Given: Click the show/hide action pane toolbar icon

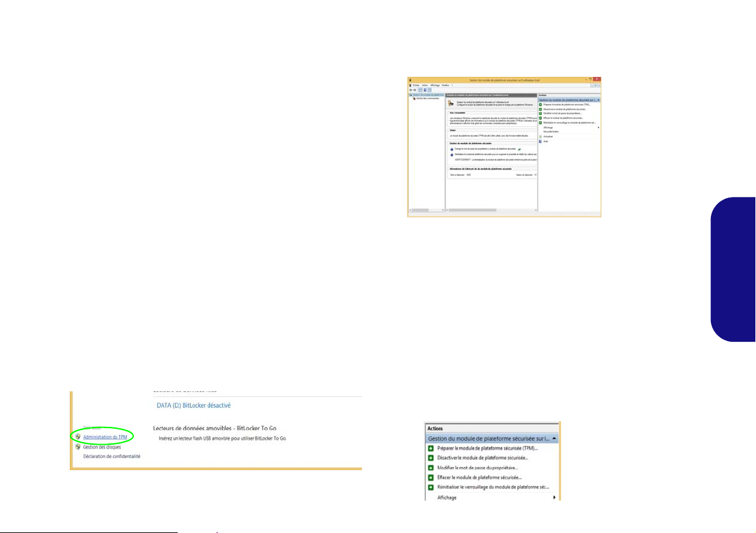Looking at the screenshot, I should pyautogui.click(x=430, y=90).
